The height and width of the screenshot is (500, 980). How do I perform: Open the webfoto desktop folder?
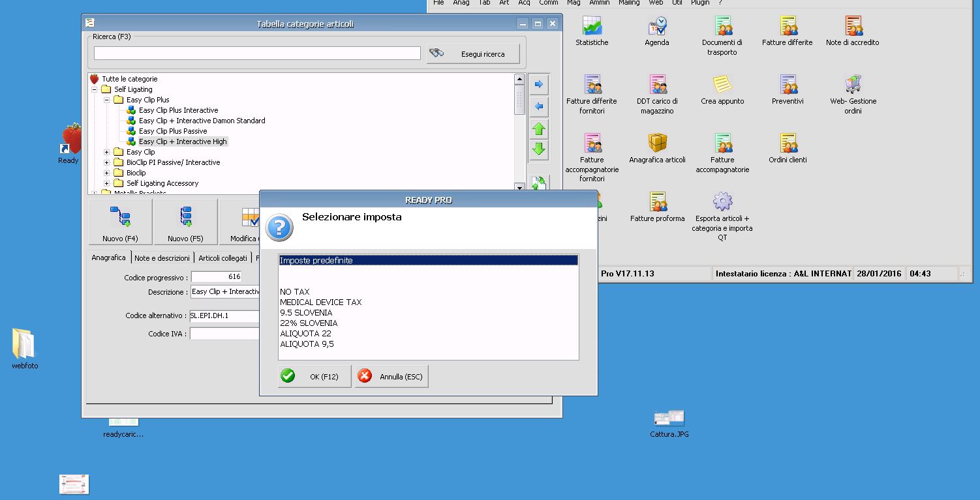tap(25, 349)
